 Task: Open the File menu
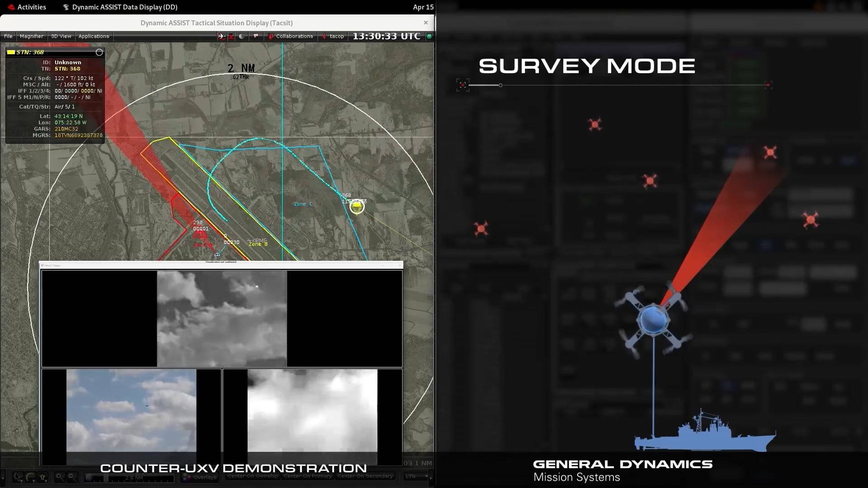tap(8, 36)
